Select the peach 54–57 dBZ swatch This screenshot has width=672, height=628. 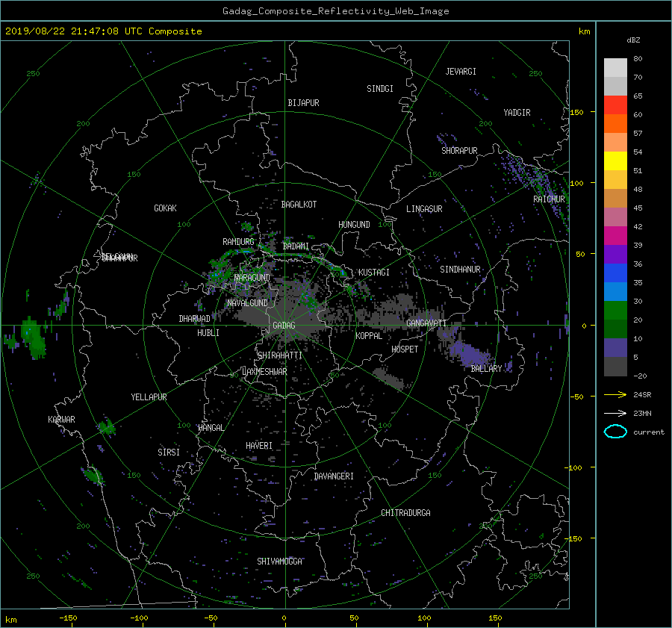point(615,142)
